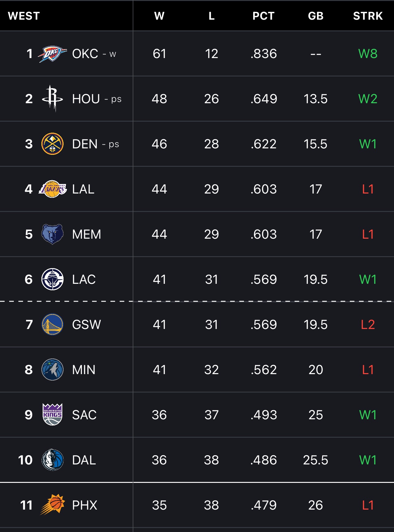The height and width of the screenshot is (532, 394).
Task: Select the Houston Rockets logo
Action: click(52, 99)
